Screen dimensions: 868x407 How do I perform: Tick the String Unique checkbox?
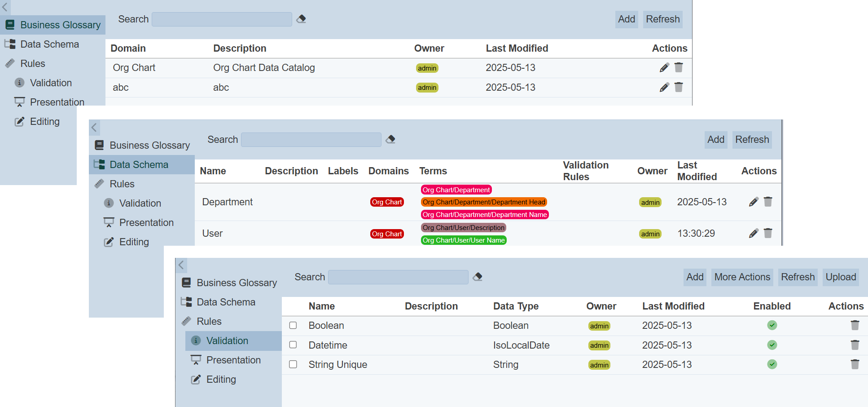pyautogui.click(x=293, y=364)
